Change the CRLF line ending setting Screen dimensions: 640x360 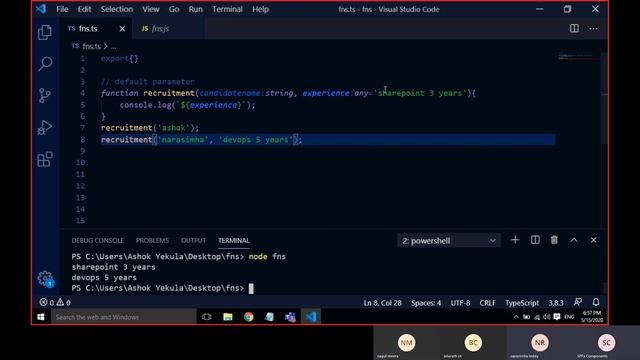click(x=487, y=302)
